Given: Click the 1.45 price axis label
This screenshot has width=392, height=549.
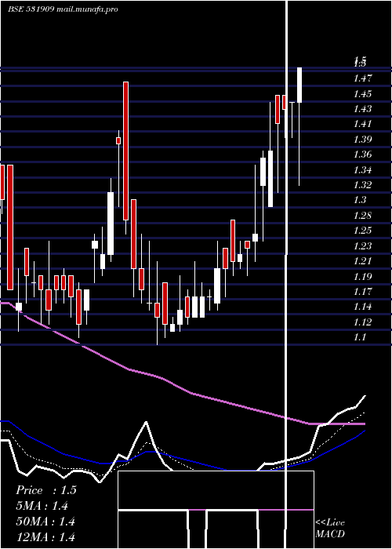Looking at the screenshot, I should coord(362,94).
